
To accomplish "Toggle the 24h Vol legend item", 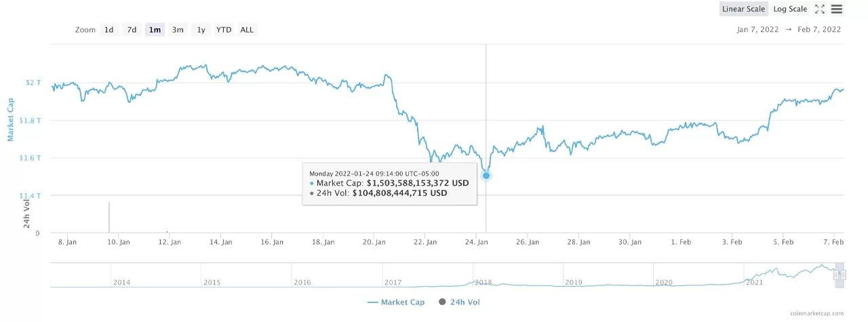I will click(459, 302).
